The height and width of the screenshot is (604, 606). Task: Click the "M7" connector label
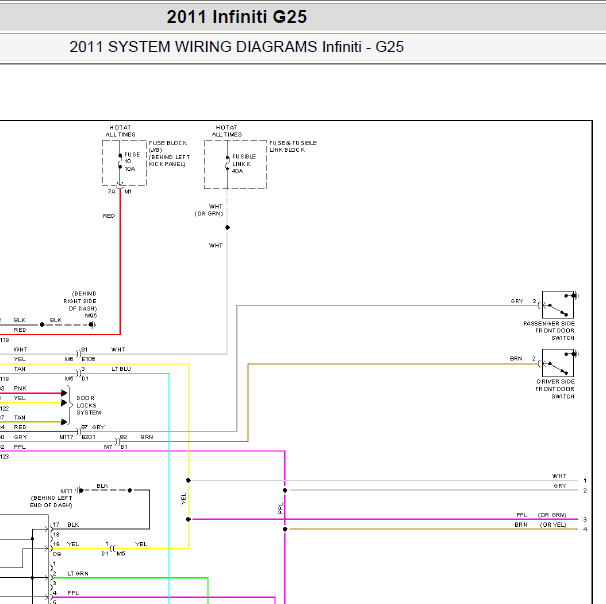(x=108, y=447)
